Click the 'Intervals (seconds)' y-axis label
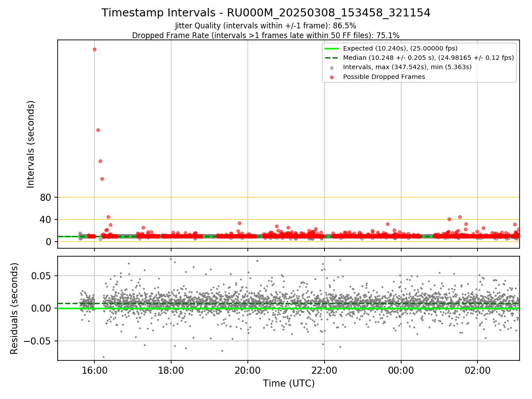The image size is (532, 399). [x=31, y=144]
